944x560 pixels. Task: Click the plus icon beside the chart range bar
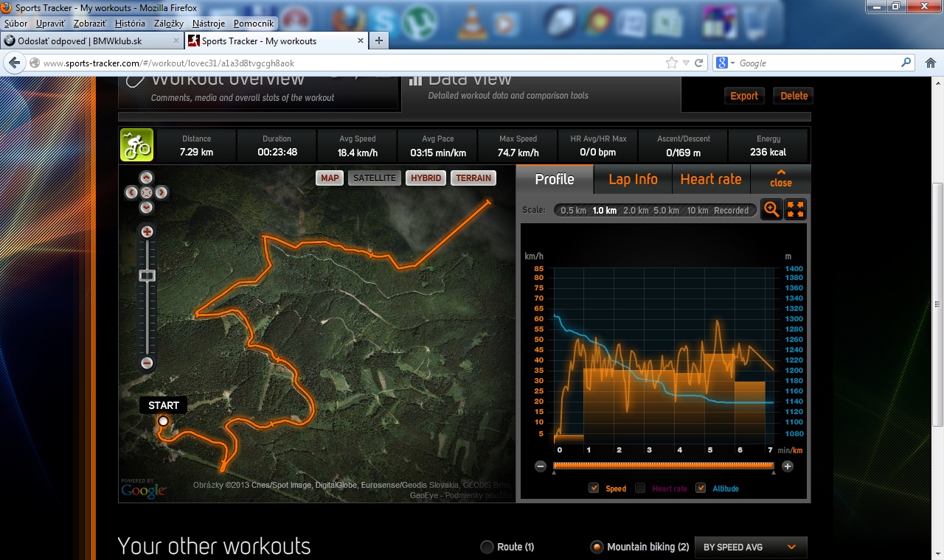(x=787, y=466)
